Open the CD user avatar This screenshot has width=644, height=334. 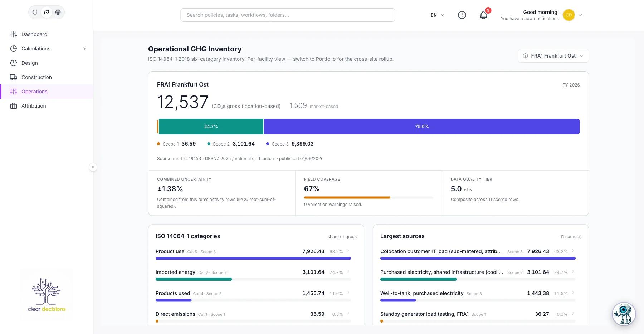click(569, 15)
